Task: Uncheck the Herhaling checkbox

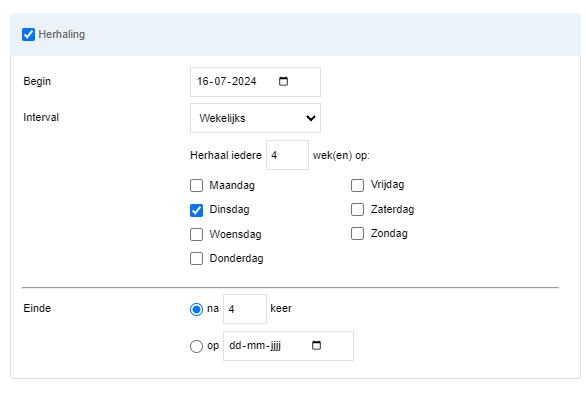Action: tap(28, 34)
